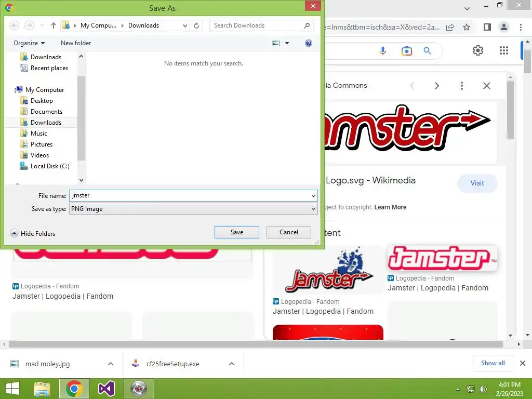This screenshot has width=532, height=399.
Task: Click Google search magnifier icon
Action: point(428,51)
